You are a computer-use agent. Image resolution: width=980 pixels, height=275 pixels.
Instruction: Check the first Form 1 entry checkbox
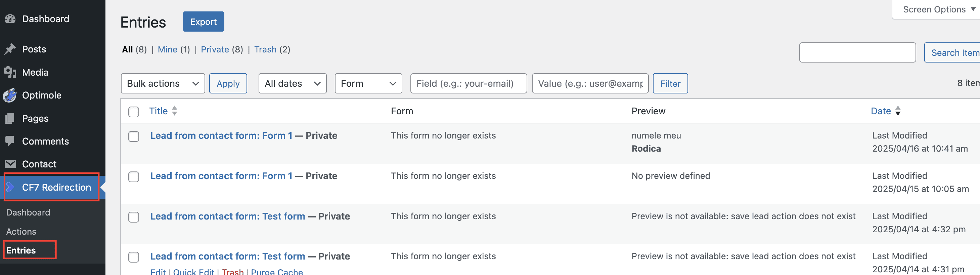(x=134, y=136)
